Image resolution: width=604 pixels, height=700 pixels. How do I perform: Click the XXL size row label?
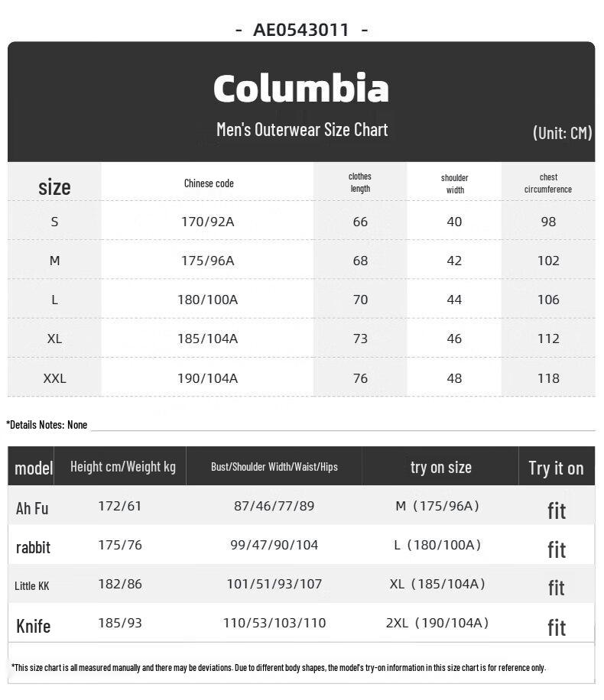click(x=54, y=378)
